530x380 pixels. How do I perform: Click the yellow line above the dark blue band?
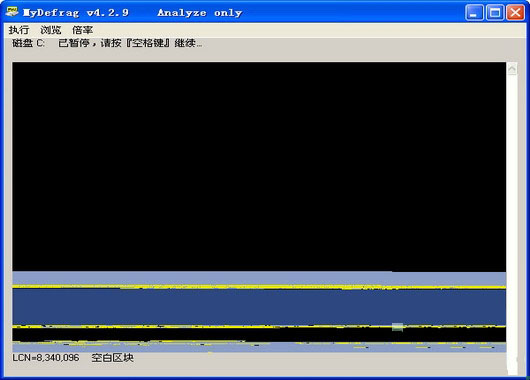pos(259,287)
